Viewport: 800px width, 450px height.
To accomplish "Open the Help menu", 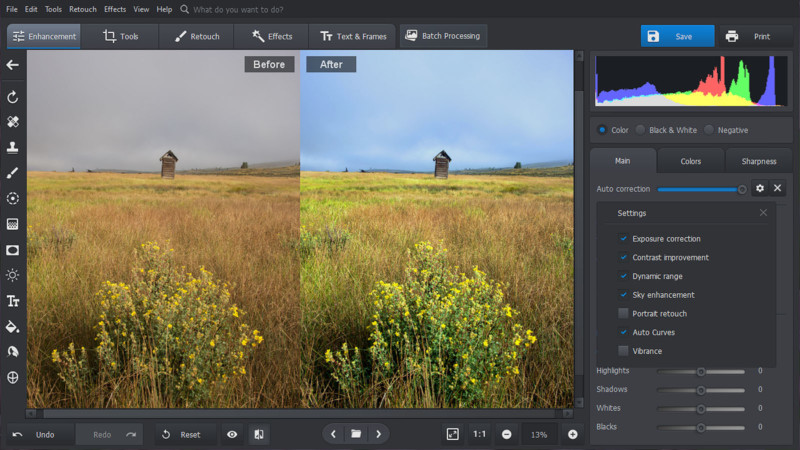I will pos(164,9).
